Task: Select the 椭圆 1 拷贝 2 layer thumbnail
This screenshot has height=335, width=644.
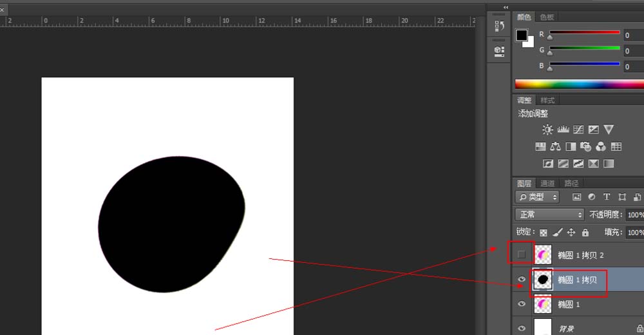Action: coord(543,254)
